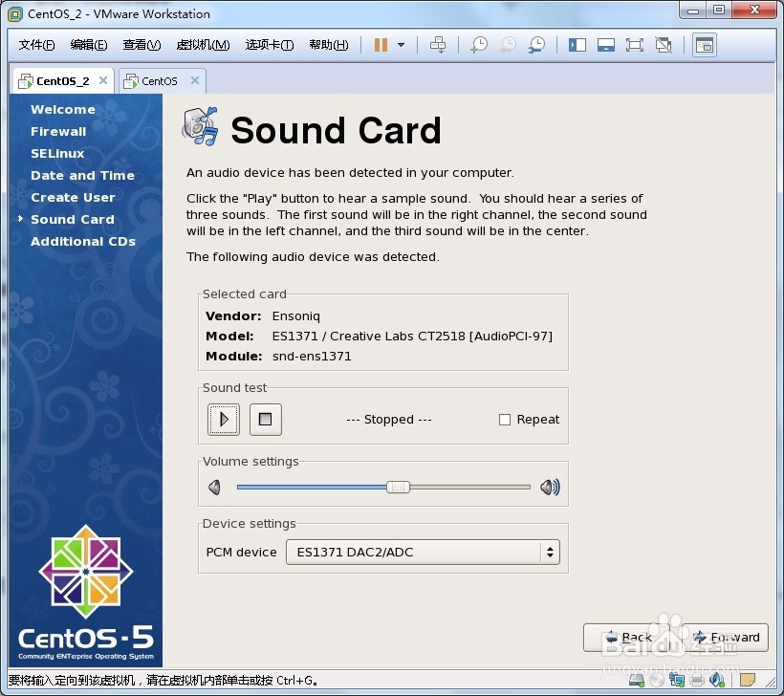The height and width of the screenshot is (696, 784).
Task: Click the sound card status bar icon
Action: (716, 680)
